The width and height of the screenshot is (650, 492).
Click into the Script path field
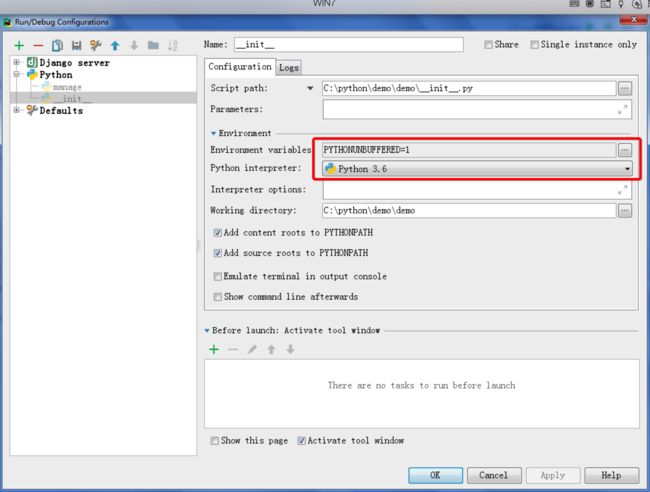tap(469, 88)
